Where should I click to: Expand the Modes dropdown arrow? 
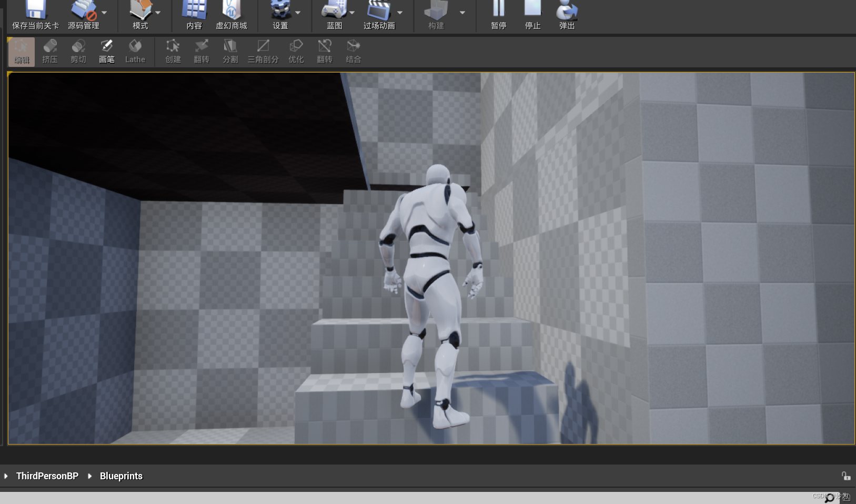coord(158,12)
